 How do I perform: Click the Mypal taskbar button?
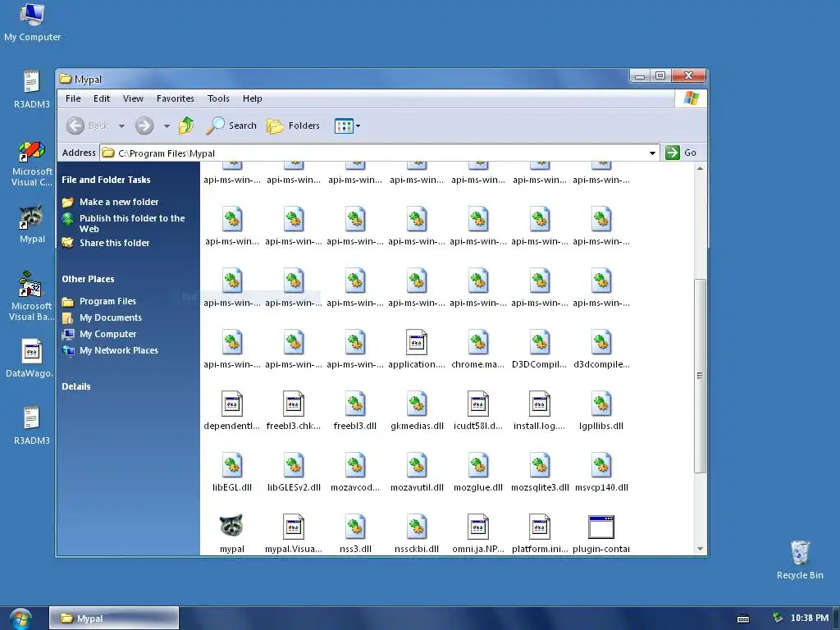[113, 619]
